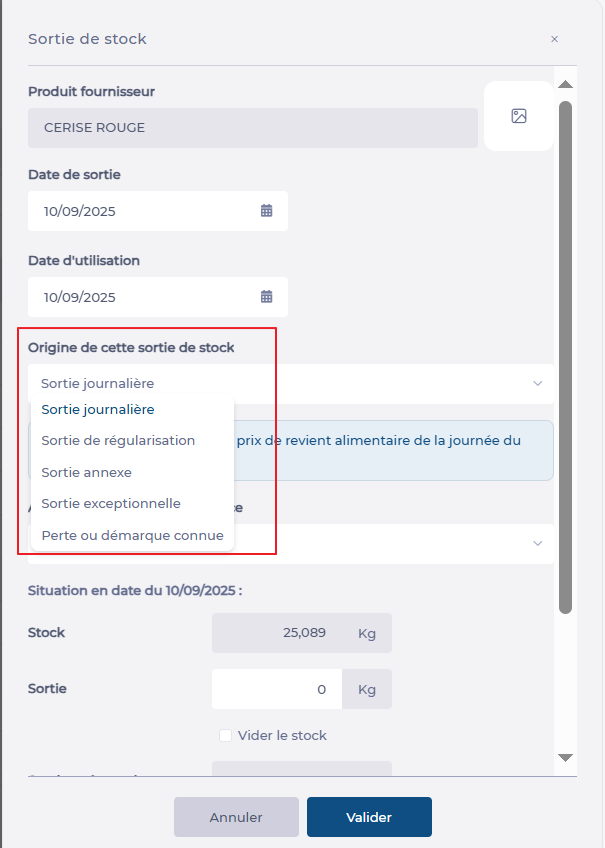
Task: Open the Date de sortie calendar icon
Action: [267, 211]
